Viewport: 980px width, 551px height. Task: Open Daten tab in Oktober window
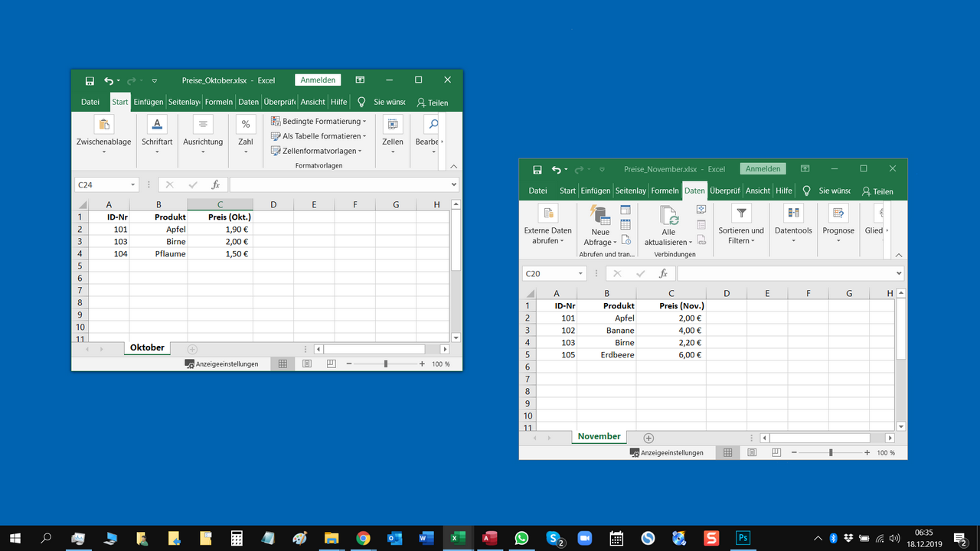tap(248, 102)
